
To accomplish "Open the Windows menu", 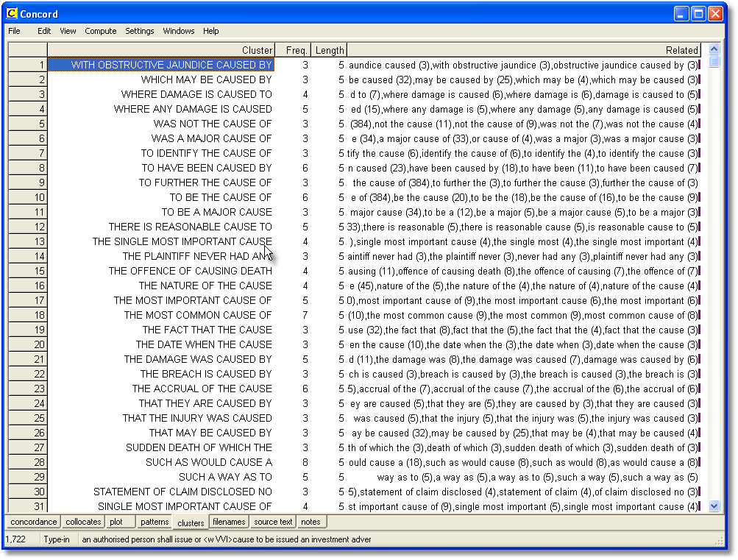I will coord(179,31).
